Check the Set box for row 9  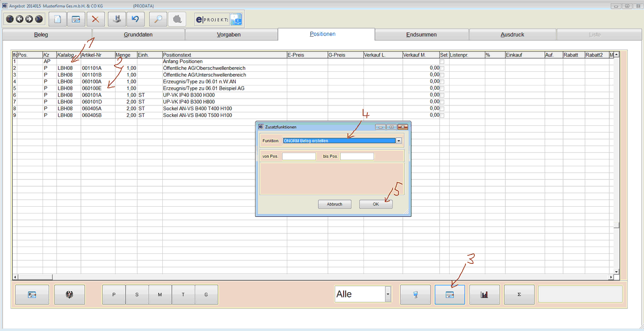[x=442, y=115]
